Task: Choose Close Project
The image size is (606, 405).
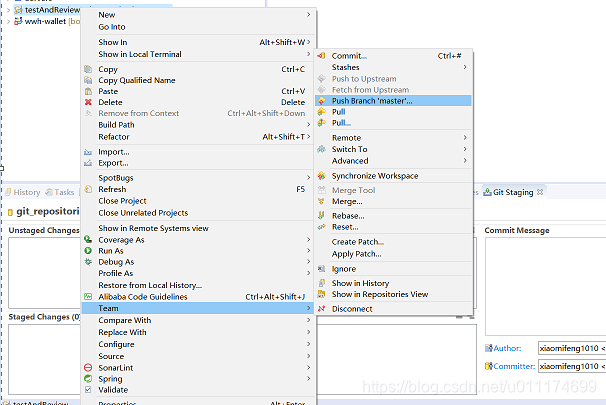Action: click(199, 201)
